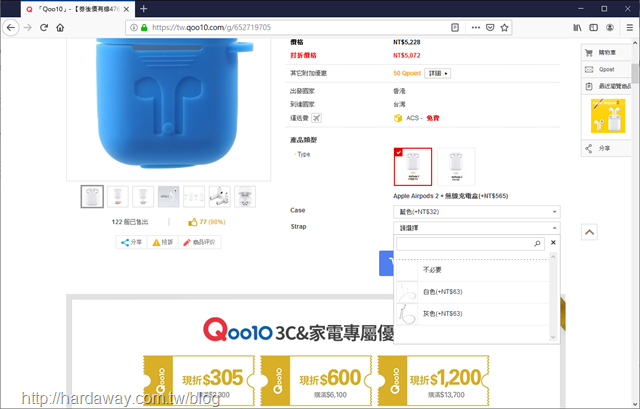Click the 分享 share button under image
Image resolution: width=640 pixels, height=409 pixels.
point(131,242)
